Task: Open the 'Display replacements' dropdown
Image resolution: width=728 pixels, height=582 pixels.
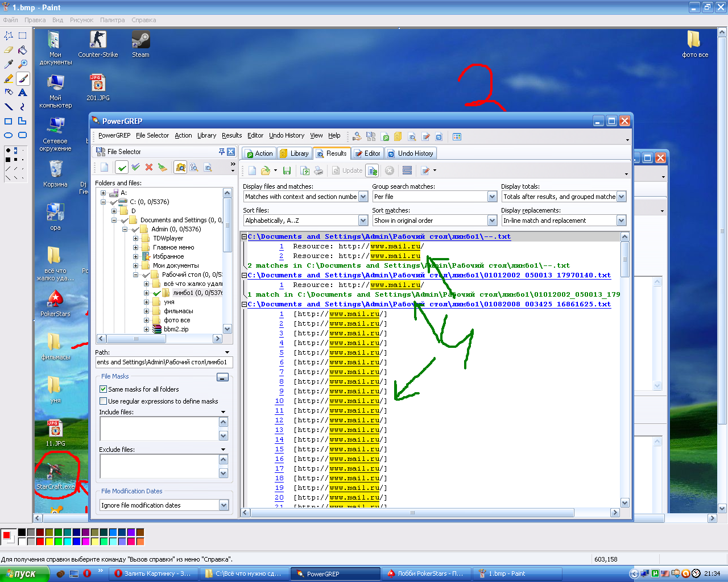Action: [x=621, y=221]
